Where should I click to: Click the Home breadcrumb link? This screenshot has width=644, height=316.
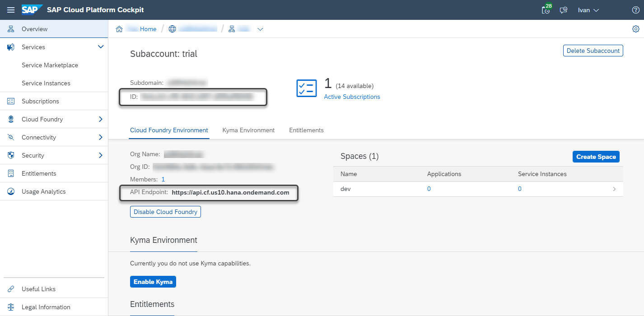tap(148, 29)
